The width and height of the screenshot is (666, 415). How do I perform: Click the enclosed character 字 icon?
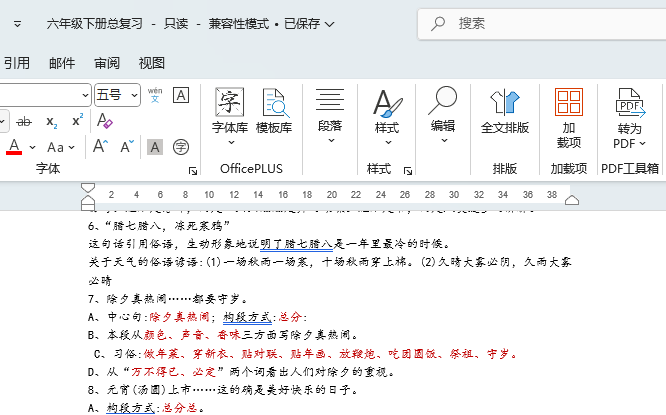point(181,147)
